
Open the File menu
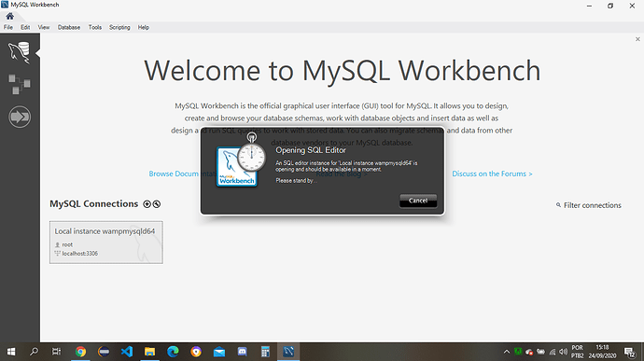point(8,27)
